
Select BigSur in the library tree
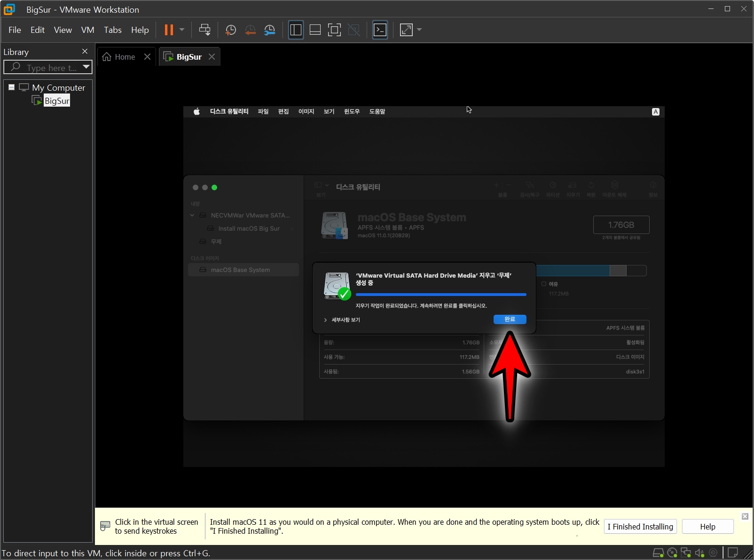coord(56,101)
